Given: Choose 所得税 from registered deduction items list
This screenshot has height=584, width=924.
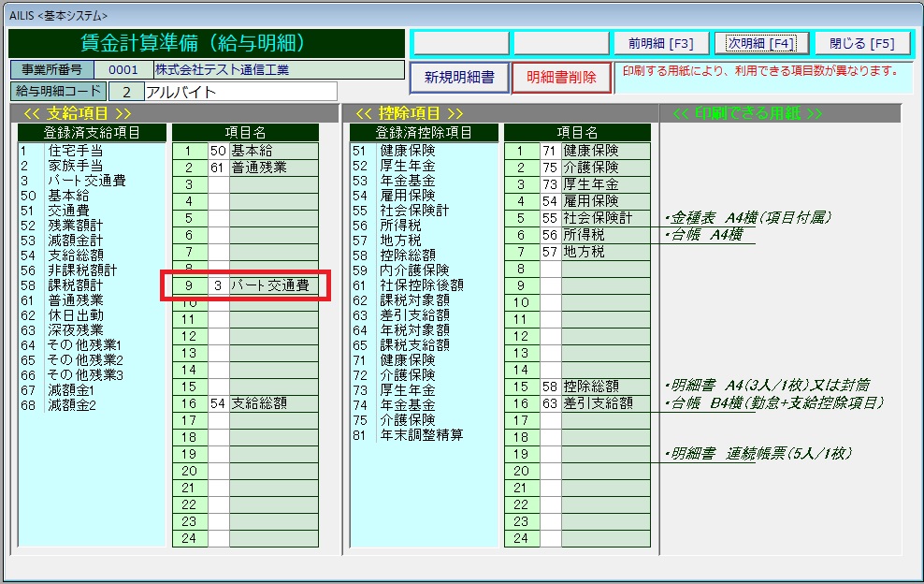Looking at the screenshot, I should click(x=400, y=226).
